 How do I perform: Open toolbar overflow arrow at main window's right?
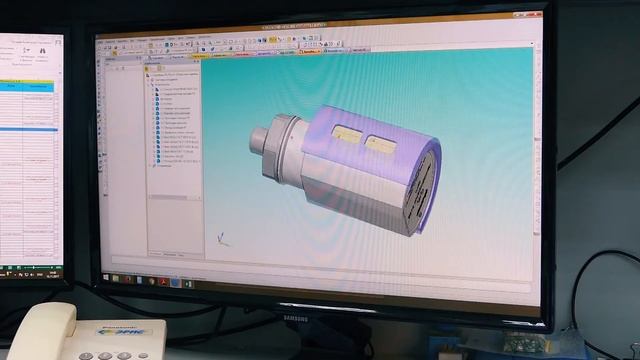531,43
